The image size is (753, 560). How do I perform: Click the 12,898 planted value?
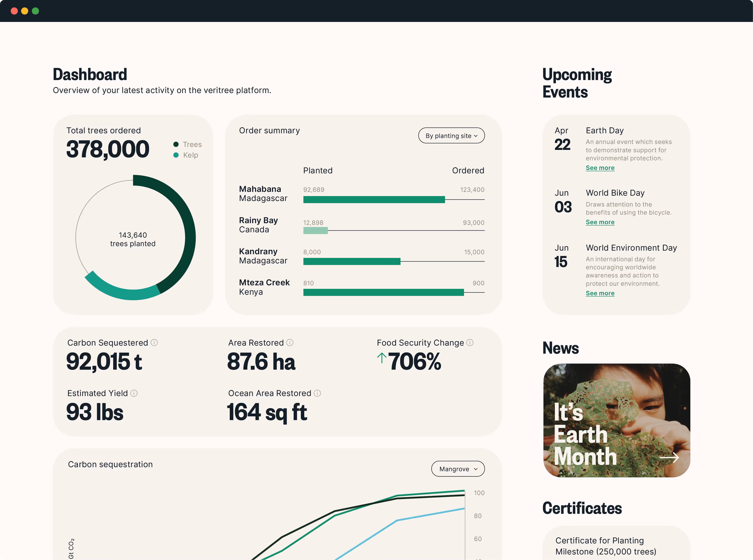click(x=313, y=223)
